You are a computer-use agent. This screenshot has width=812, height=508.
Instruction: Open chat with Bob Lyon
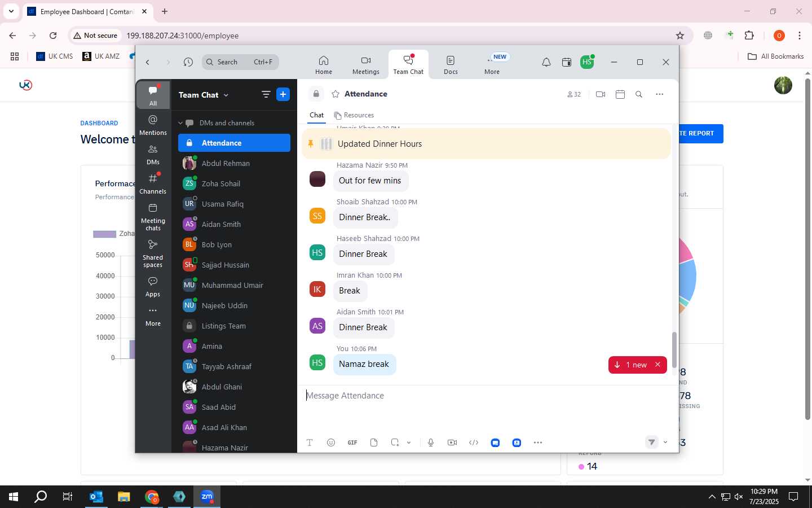[x=234, y=244]
